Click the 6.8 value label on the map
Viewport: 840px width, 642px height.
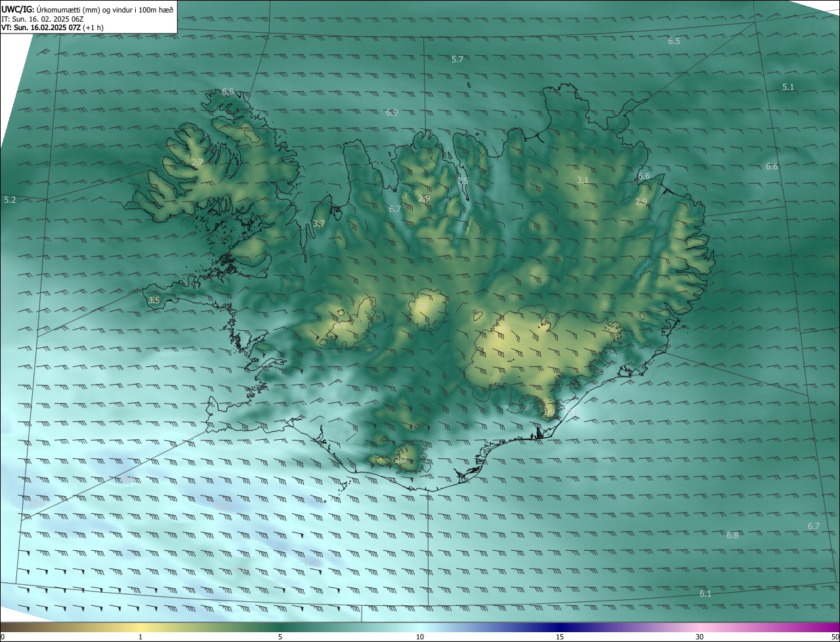tap(732, 535)
